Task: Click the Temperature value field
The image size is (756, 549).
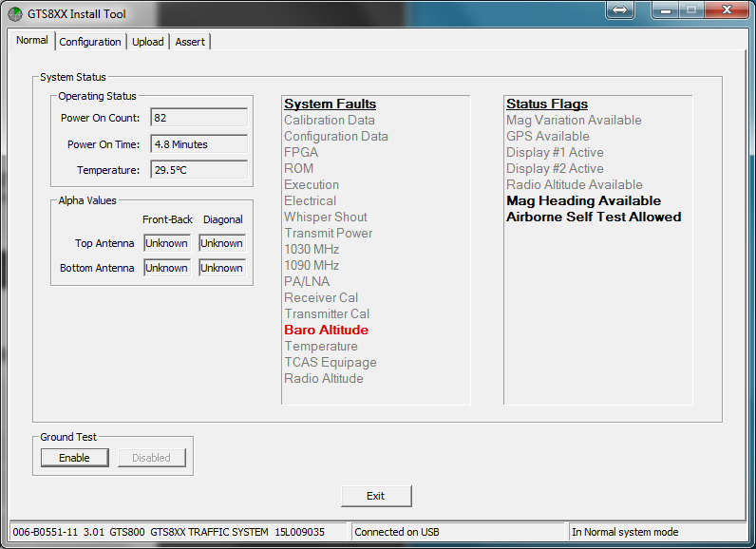Action: pyautogui.click(x=199, y=170)
